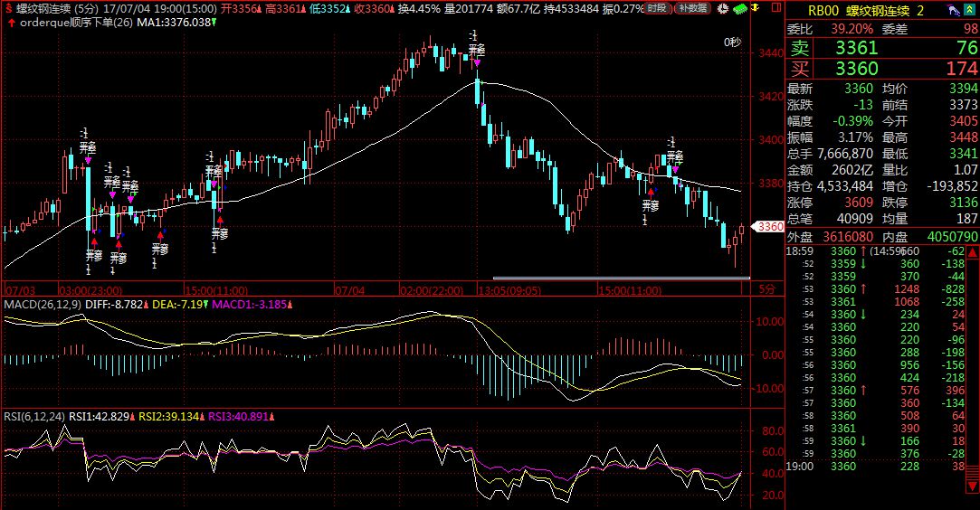The image size is (980, 510).
Task: Click the 卖 sell price row
Action: [881, 47]
